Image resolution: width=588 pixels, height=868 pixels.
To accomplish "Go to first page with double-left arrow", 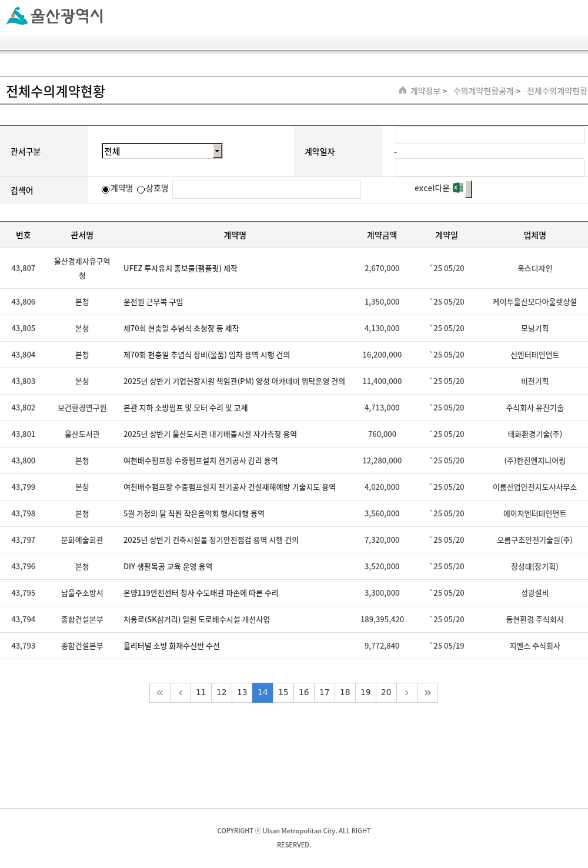I will (x=160, y=693).
